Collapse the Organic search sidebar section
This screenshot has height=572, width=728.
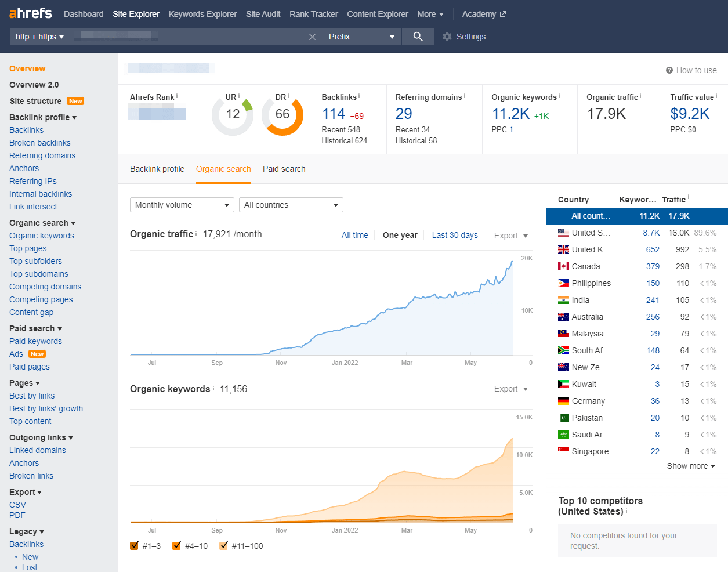click(42, 223)
